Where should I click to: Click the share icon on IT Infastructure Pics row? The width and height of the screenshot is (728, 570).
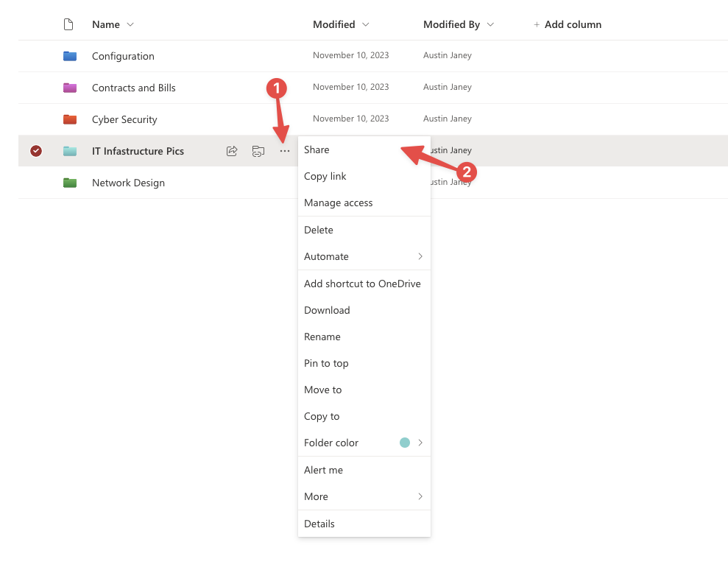(x=232, y=151)
